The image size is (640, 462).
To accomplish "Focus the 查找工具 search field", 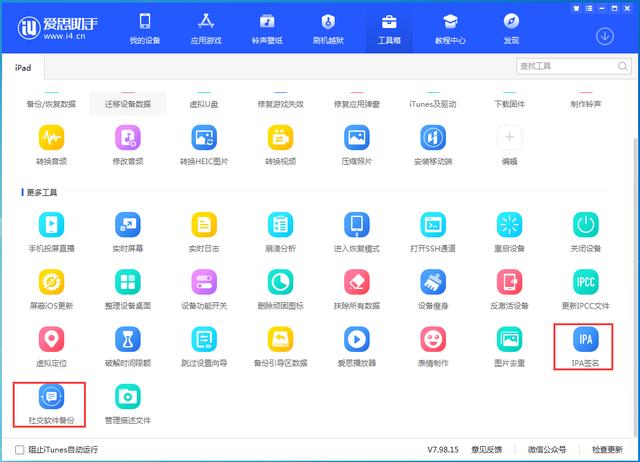I will point(574,66).
